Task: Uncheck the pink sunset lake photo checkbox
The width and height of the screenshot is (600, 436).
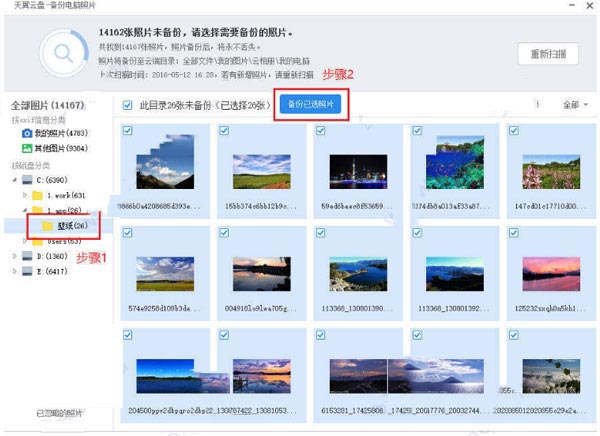Action: [x=514, y=233]
